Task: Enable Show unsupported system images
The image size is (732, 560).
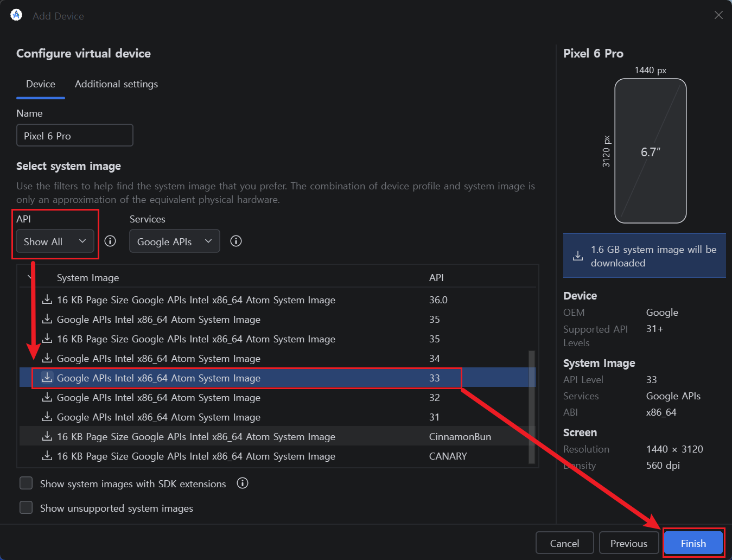Action: [26, 507]
